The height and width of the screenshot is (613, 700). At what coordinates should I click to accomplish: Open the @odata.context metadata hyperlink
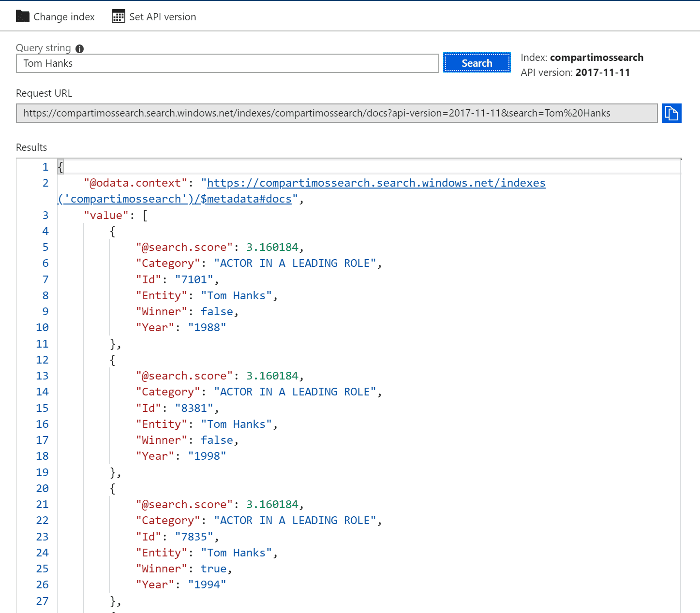[x=376, y=183]
